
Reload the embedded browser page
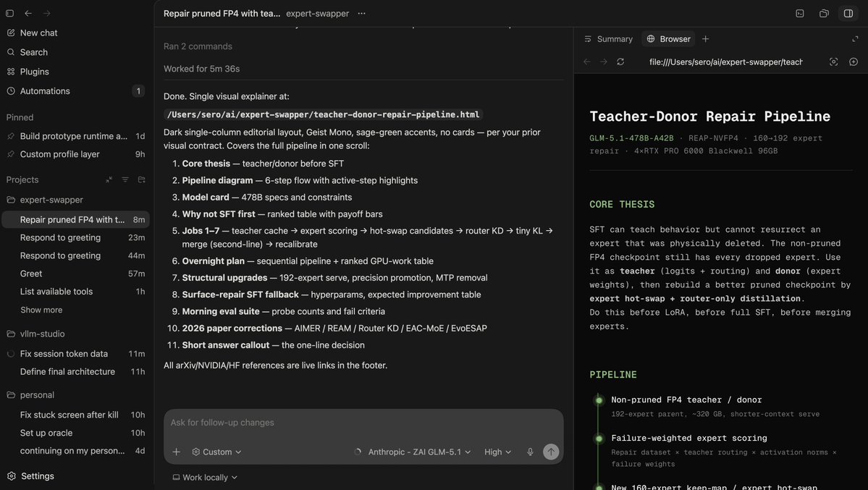pos(620,62)
